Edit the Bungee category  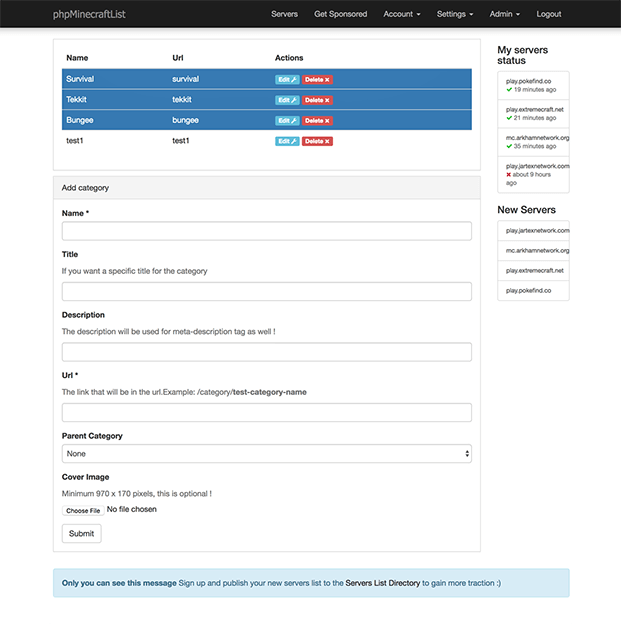pos(287,121)
